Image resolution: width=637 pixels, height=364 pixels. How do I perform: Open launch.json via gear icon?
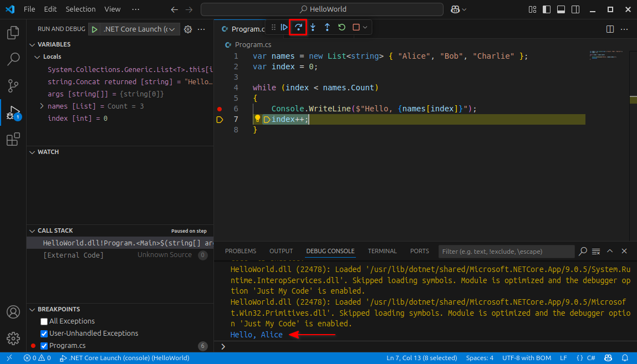[188, 29]
